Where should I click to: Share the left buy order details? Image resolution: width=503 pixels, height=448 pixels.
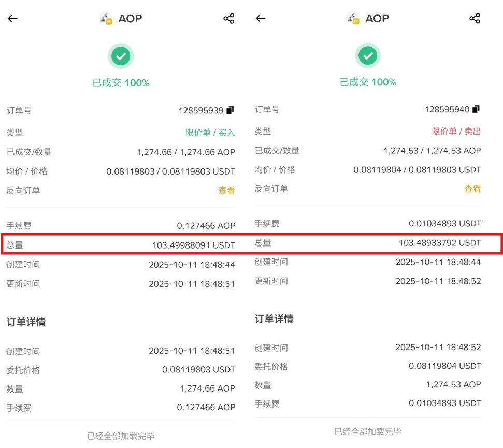[229, 19]
